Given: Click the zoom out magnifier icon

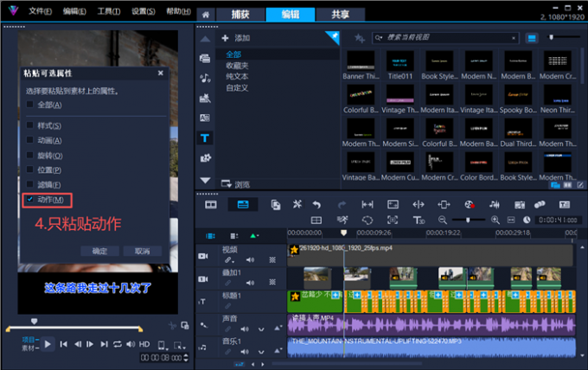Looking at the screenshot, I should coord(443,220).
